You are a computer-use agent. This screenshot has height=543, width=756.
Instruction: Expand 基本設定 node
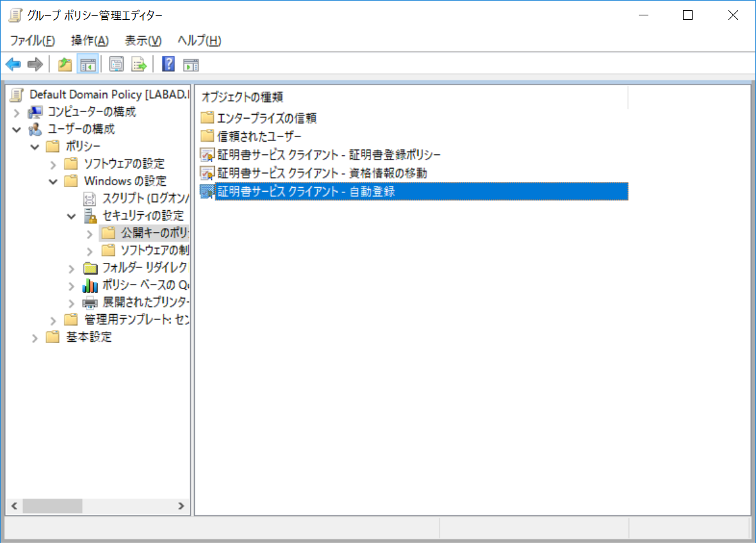pos(35,338)
